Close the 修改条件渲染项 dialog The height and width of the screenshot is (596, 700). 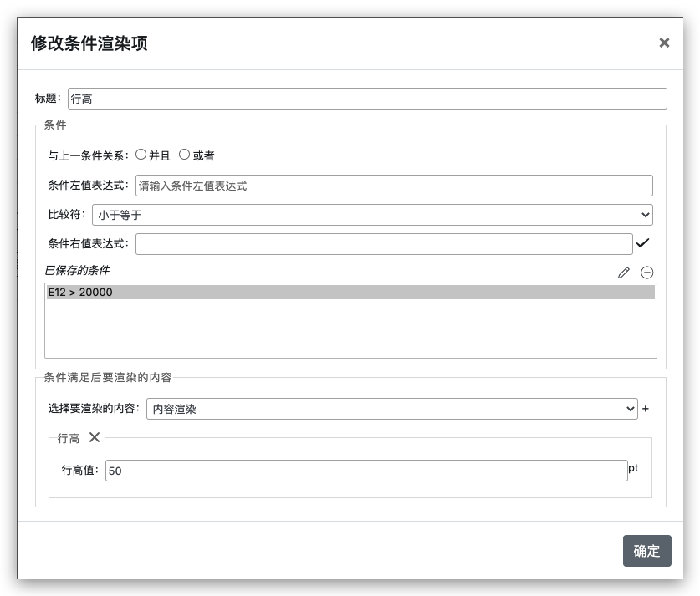point(664,43)
